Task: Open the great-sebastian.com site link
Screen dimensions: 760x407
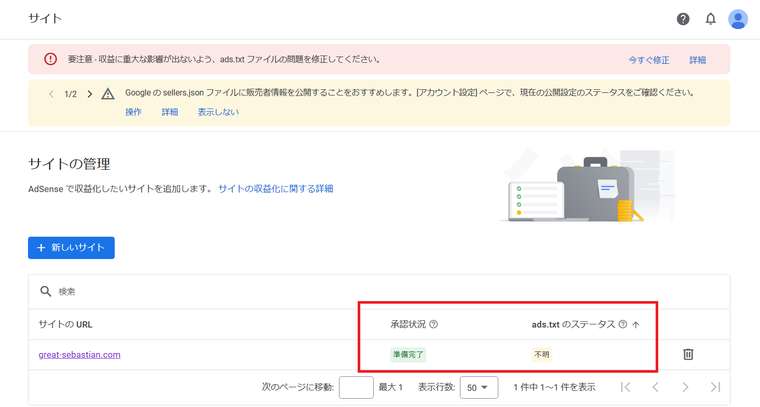Action: pyautogui.click(x=79, y=355)
